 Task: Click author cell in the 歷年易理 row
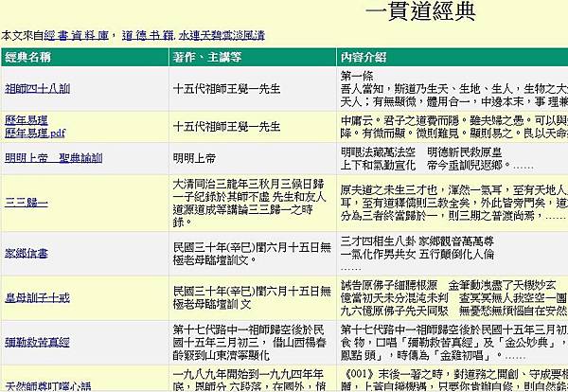pyautogui.click(x=227, y=127)
